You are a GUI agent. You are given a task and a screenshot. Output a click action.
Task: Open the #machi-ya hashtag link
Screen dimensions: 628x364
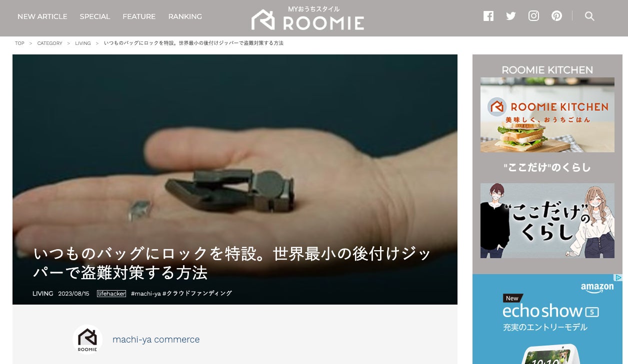point(145,294)
